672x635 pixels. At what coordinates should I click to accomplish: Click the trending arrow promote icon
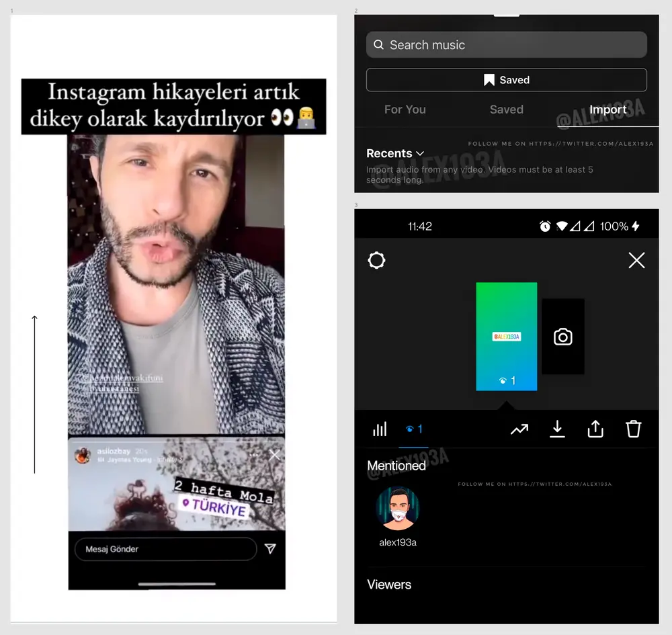click(519, 429)
